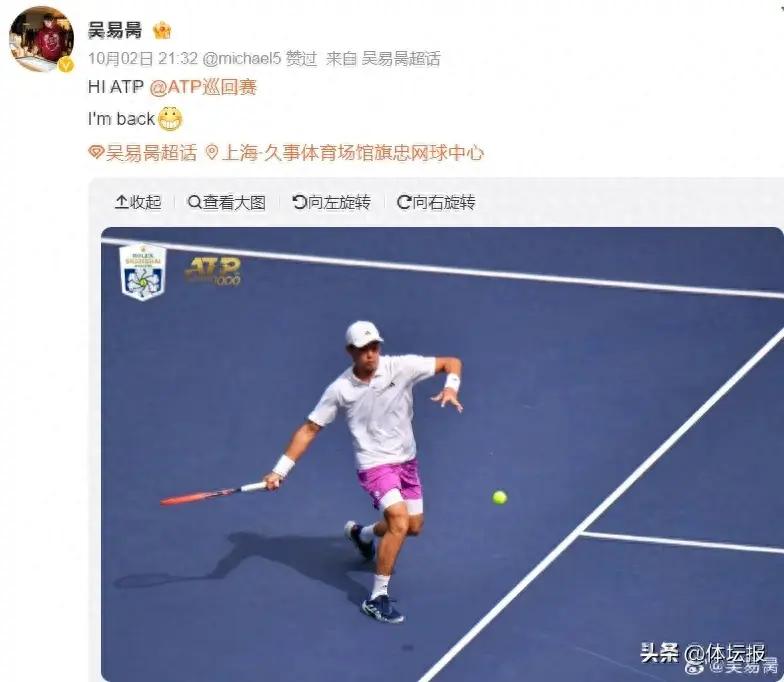View the full-size image via 查看大图
Image resolution: width=784 pixels, height=682 pixels.
tap(226, 202)
